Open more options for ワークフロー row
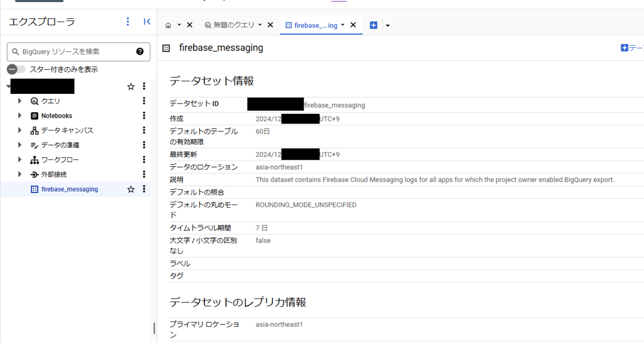 pos(144,159)
